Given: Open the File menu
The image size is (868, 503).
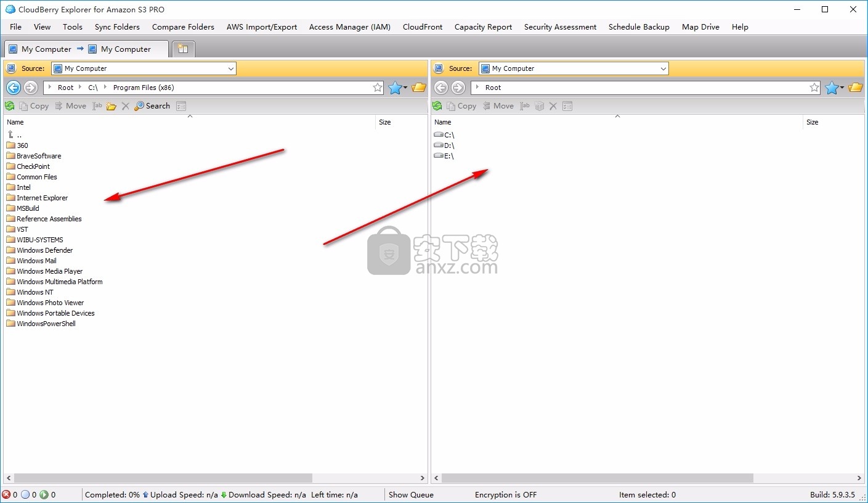Looking at the screenshot, I should pos(16,27).
